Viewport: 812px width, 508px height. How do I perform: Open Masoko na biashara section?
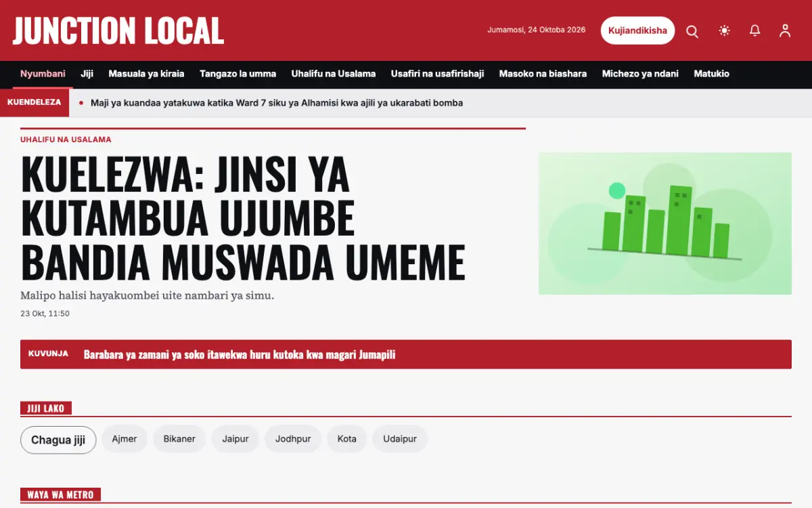tap(543, 74)
